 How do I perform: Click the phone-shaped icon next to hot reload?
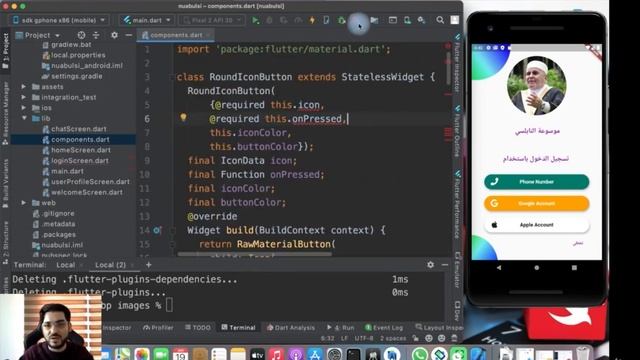coord(327,20)
